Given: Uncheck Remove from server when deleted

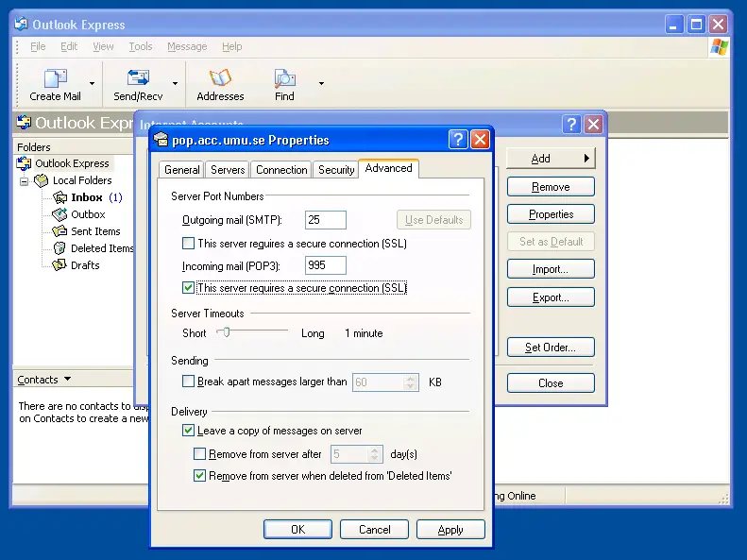Looking at the screenshot, I should (x=199, y=476).
